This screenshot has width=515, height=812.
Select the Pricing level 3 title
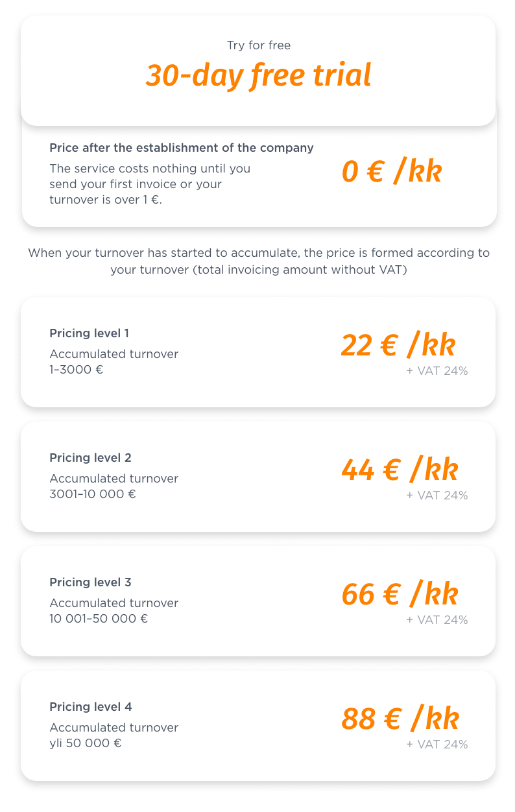(90, 582)
